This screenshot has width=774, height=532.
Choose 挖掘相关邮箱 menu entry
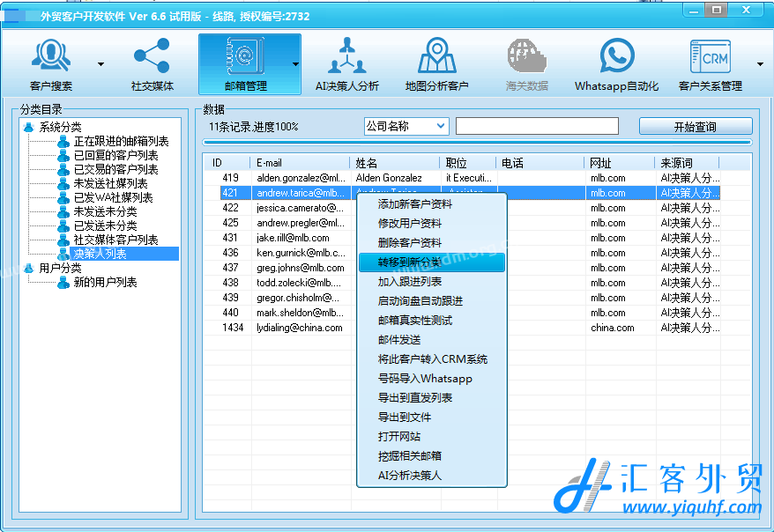click(432, 456)
